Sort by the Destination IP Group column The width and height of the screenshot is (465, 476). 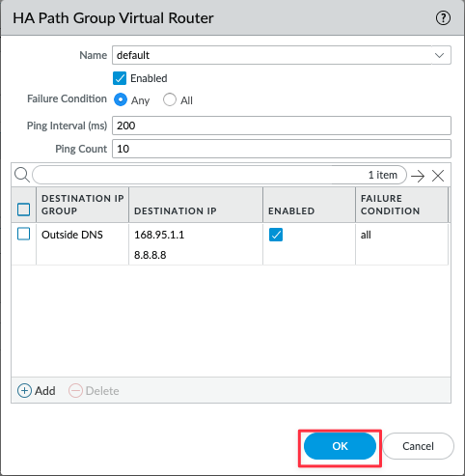click(x=82, y=205)
